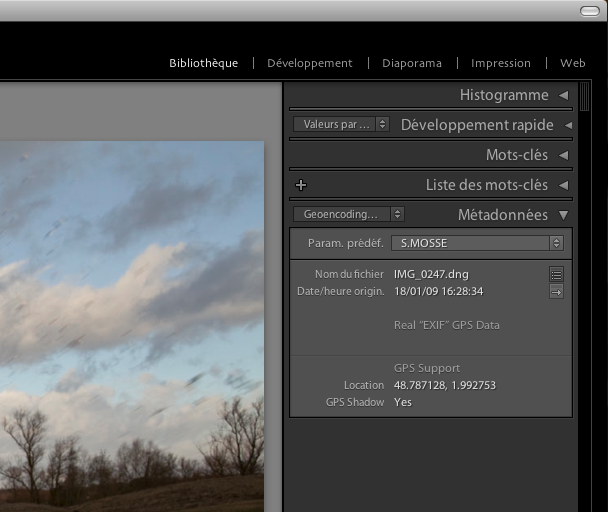This screenshot has width=608, height=512.
Task: Click the plus icon in Liste des mots-clés
Action: [301, 185]
